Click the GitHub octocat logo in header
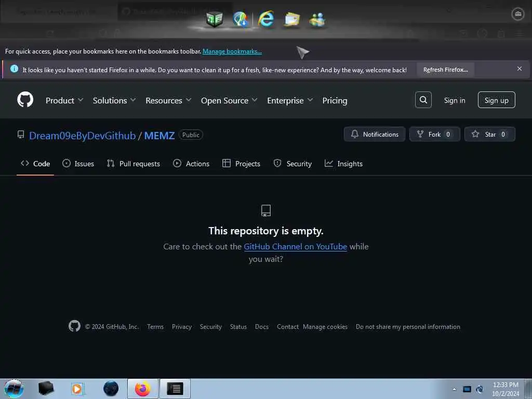The width and height of the screenshot is (532, 399). coord(25,100)
